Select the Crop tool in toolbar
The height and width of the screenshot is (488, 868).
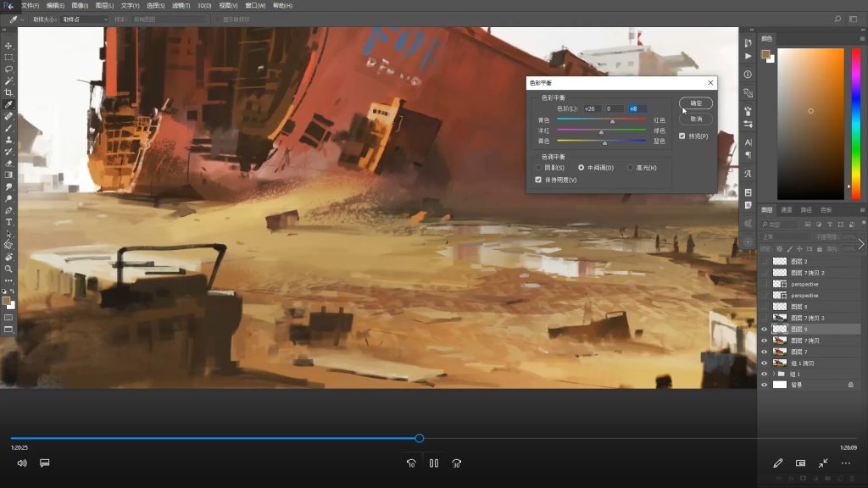pos(8,92)
